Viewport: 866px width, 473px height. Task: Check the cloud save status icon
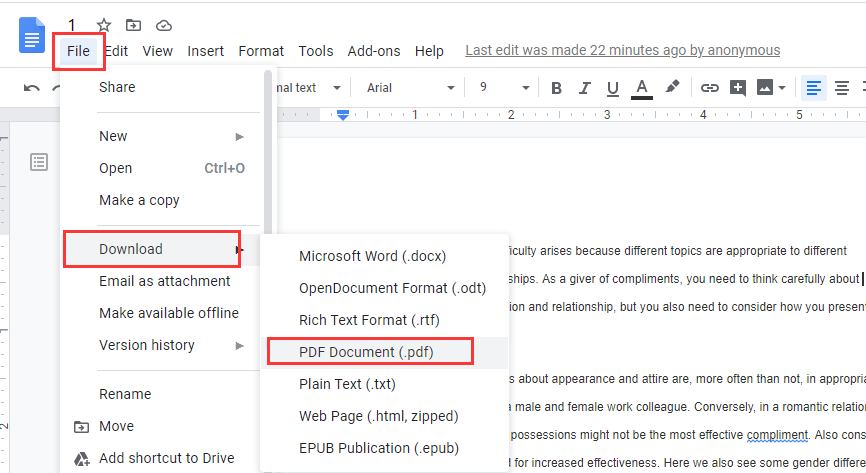pyautogui.click(x=164, y=25)
